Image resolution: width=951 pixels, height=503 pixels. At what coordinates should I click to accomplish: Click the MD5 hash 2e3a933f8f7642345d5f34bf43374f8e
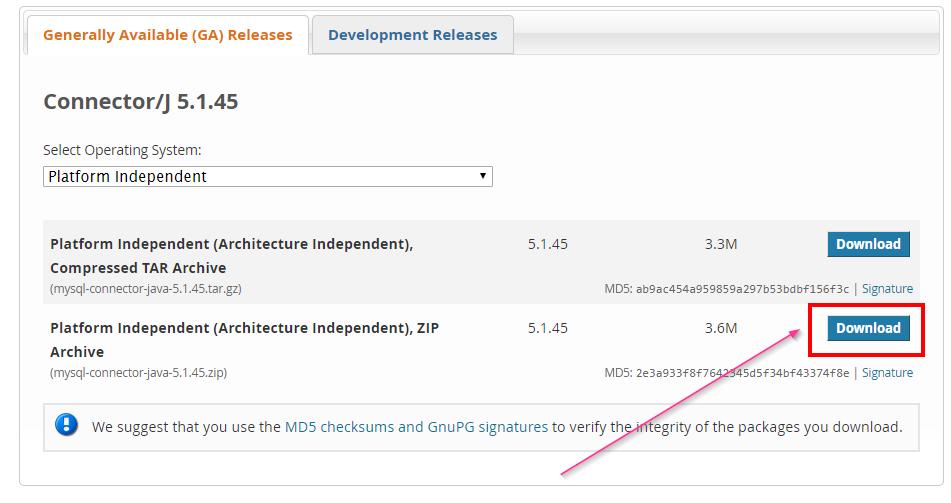(x=742, y=373)
